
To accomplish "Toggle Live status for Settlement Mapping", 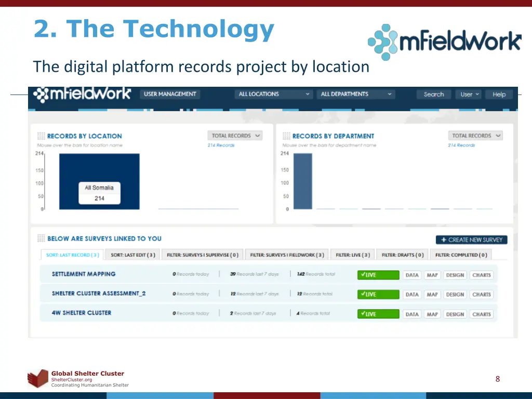I will coord(378,275).
